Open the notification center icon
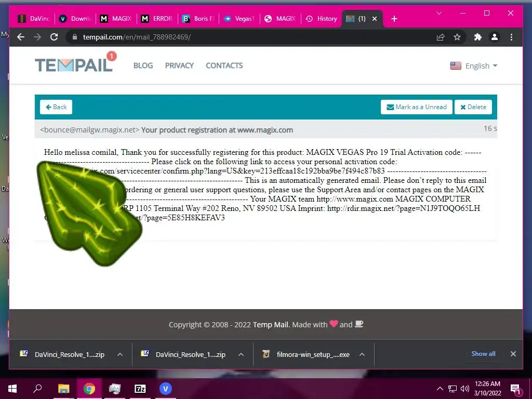The height and width of the screenshot is (399, 532). [515, 389]
